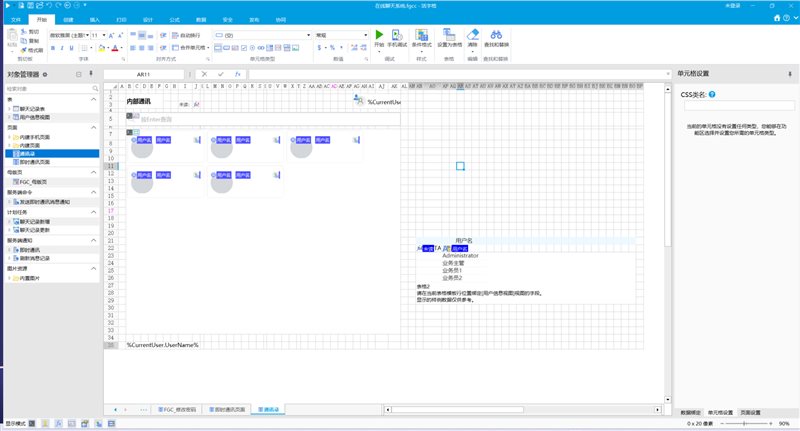The image size is (800, 431).
Task: Open the font size dropdown showing 11
Action: (x=104, y=35)
